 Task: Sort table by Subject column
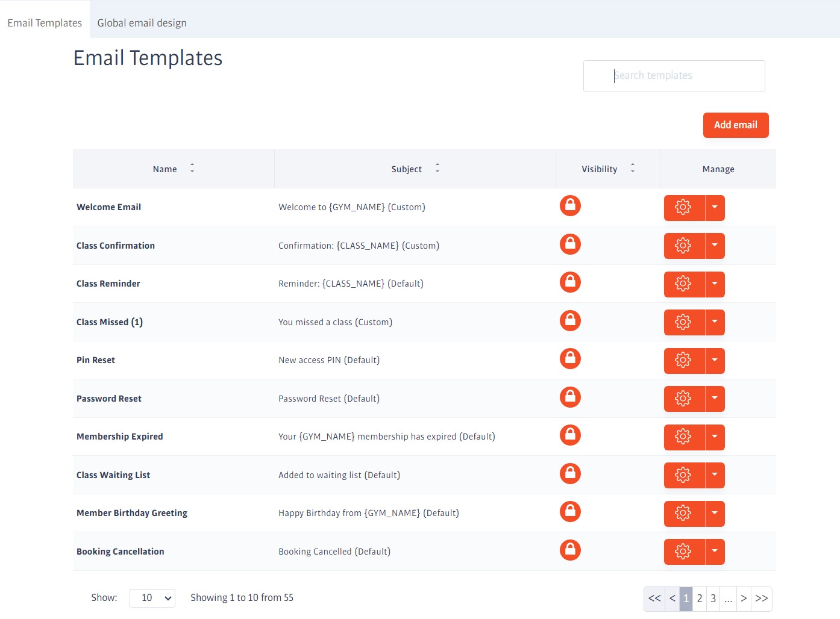click(415, 169)
